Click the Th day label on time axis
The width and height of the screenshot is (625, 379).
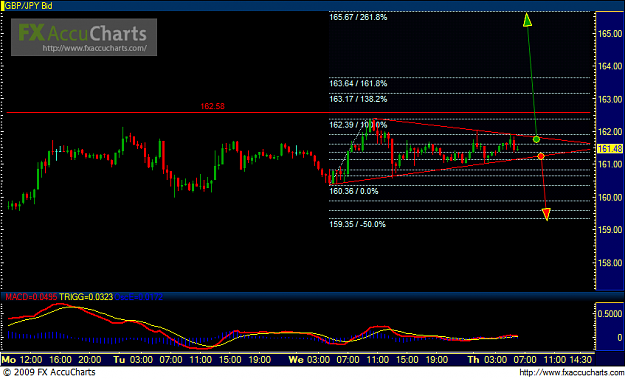(474, 360)
